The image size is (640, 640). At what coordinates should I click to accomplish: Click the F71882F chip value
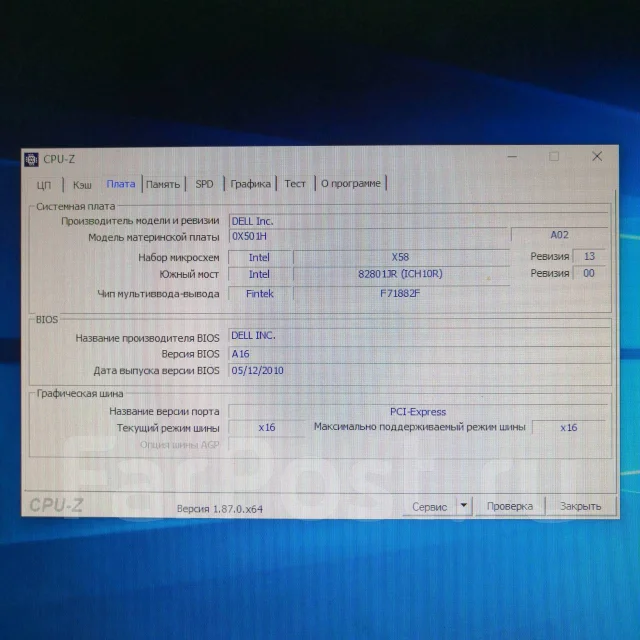(x=400, y=293)
